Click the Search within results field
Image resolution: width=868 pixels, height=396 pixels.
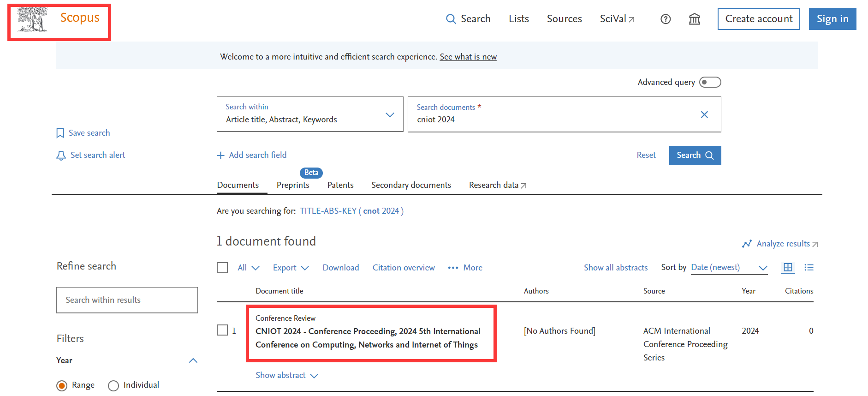click(x=127, y=300)
